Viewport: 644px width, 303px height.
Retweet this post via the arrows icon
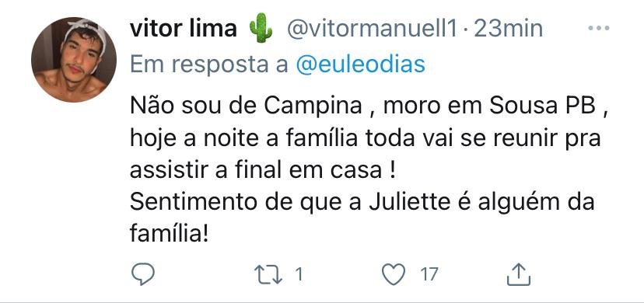pyautogui.click(x=268, y=274)
